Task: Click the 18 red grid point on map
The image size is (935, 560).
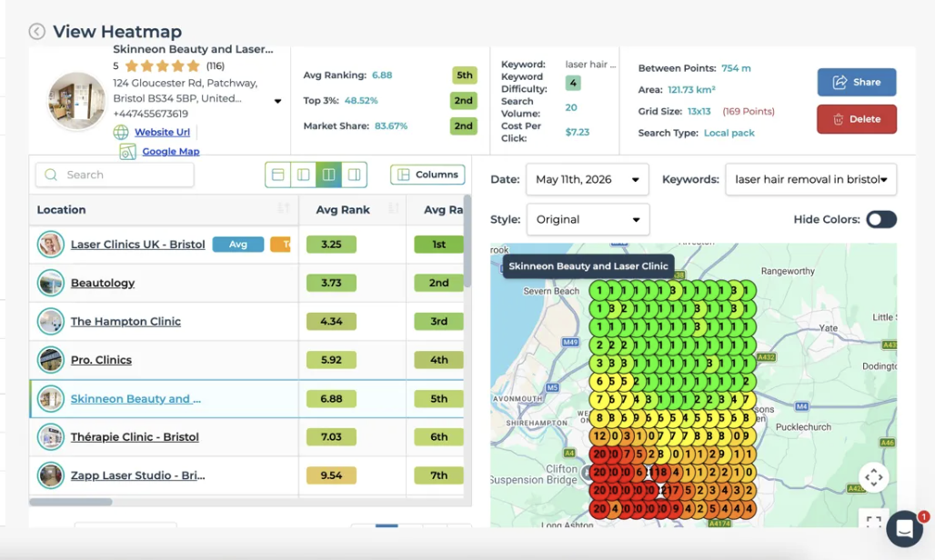Action: coord(659,473)
